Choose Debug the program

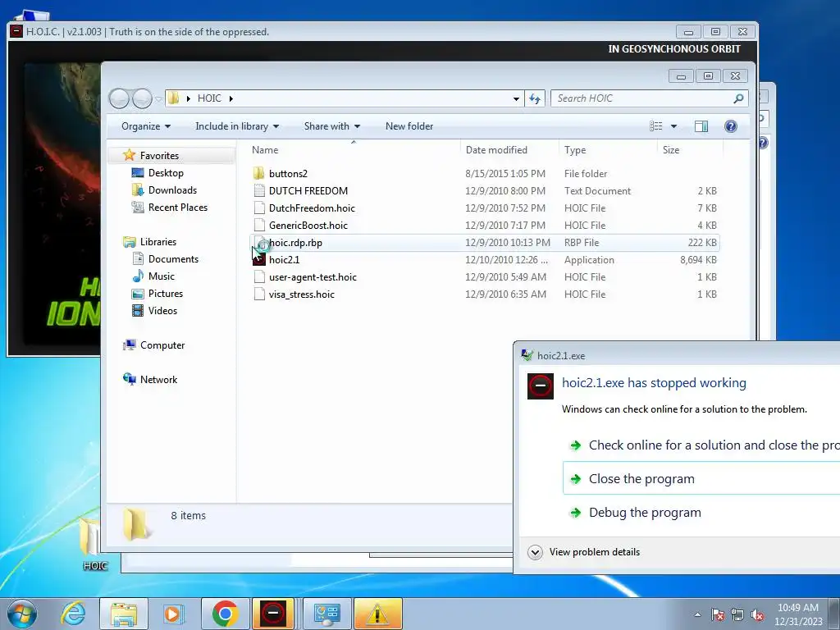702,513
